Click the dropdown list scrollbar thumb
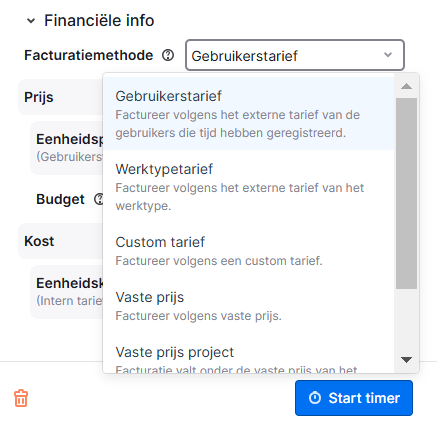 click(406, 193)
